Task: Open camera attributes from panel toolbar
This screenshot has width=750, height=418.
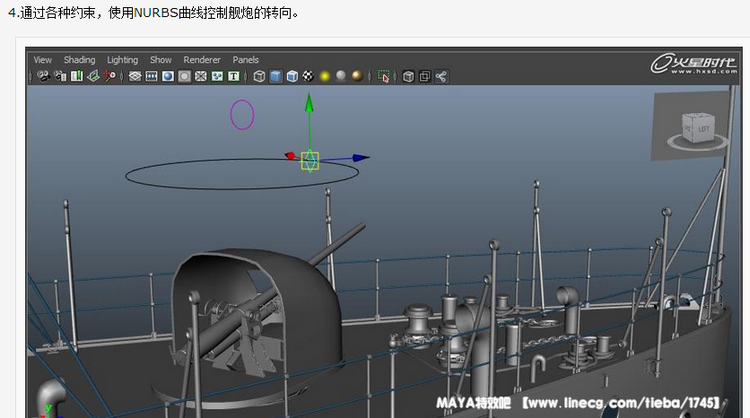Action: coord(60,76)
